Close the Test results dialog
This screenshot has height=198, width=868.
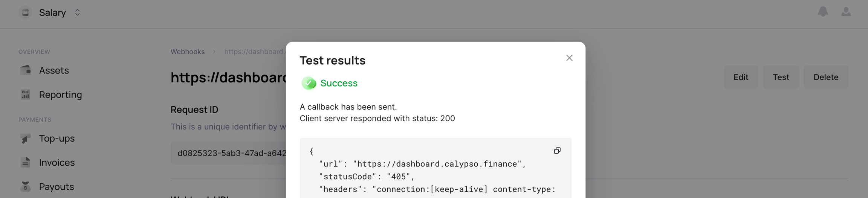point(569,58)
